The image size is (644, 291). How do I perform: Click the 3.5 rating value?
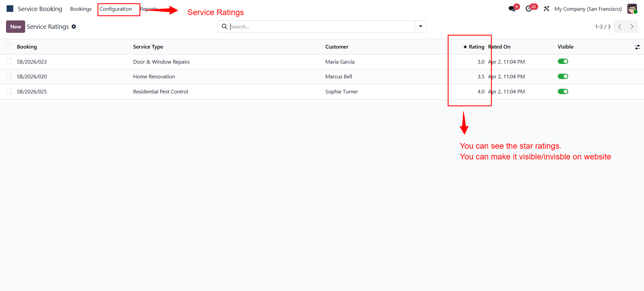click(481, 76)
